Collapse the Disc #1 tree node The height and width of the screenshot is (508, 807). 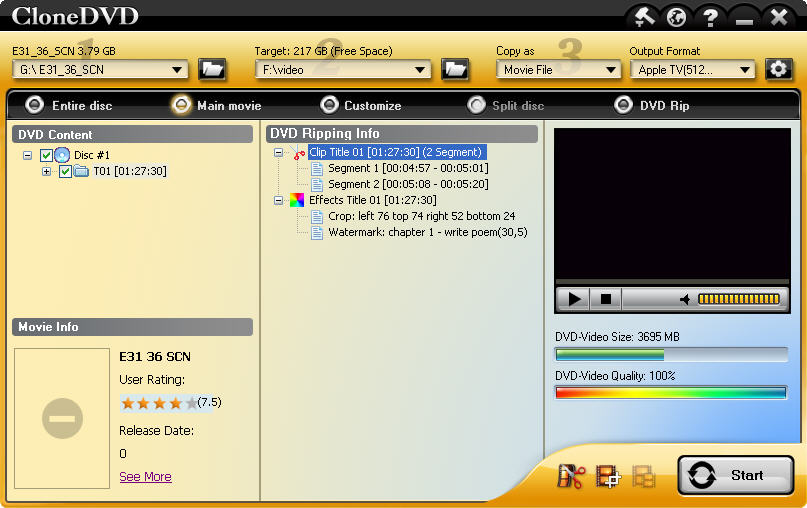28,155
